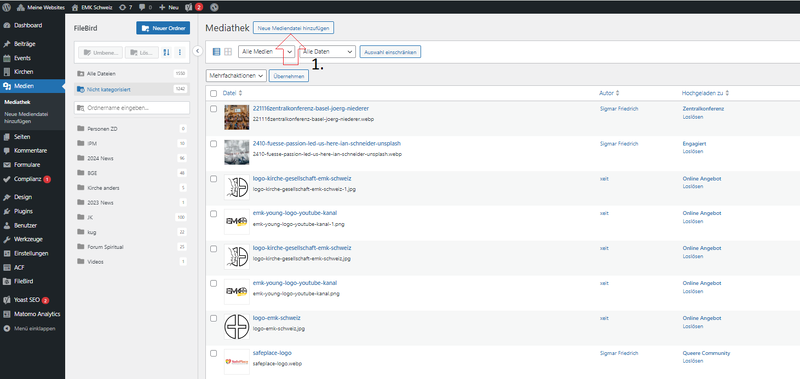Image resolution: width=800 pixels, height=379 pixels.
Task: Sort by the Hochgeladen zu column
Action: click(705, 93)
